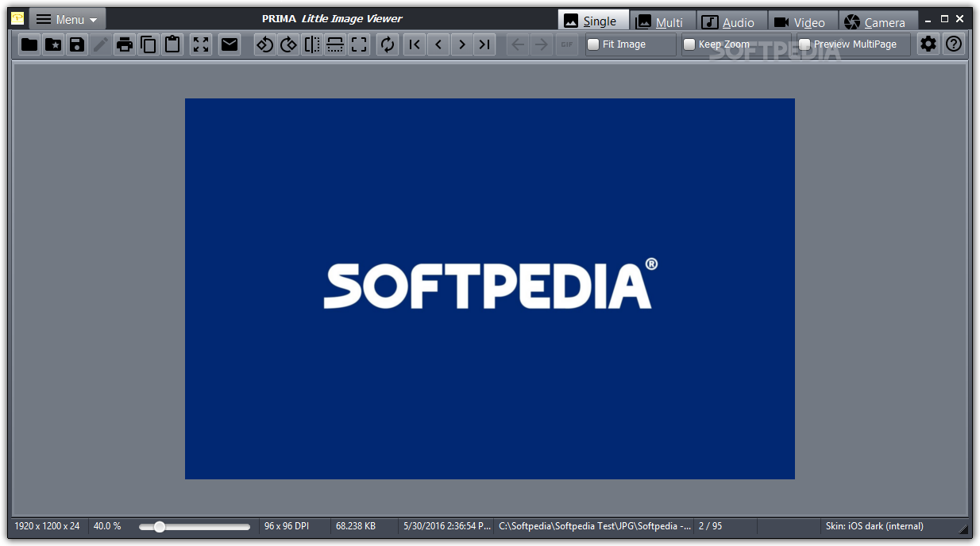Screen dimensions: 980x546
Task: Switch to the Camera tab
Action: click(878, 21)
